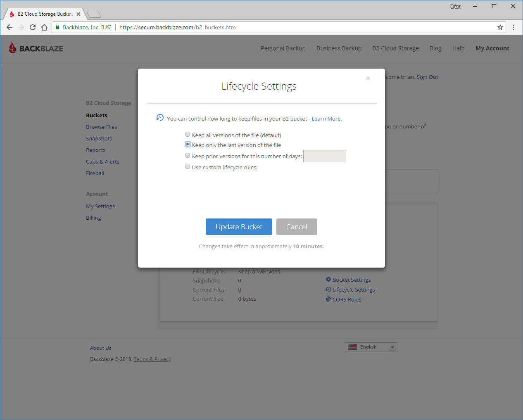Close the Lifecycle Settings dialog with X
523x420 pixels.
pos(368,78)
